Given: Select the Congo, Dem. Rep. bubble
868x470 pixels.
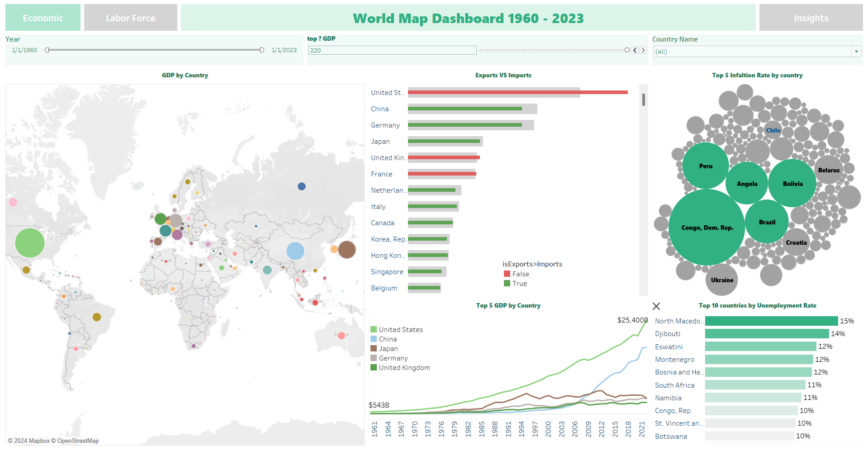Looking at the screenshot, I should tap(707, 228).
